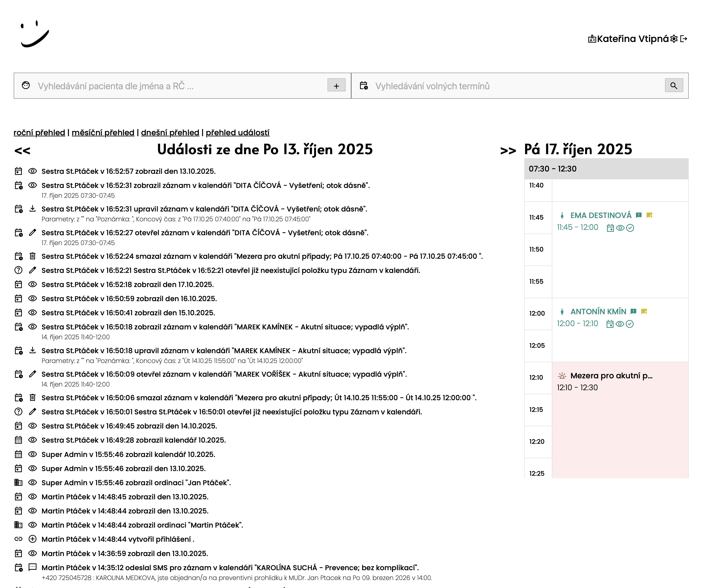702x588 pixels.
Task: Open the roční přehled overview
Action: pos(39,132)
